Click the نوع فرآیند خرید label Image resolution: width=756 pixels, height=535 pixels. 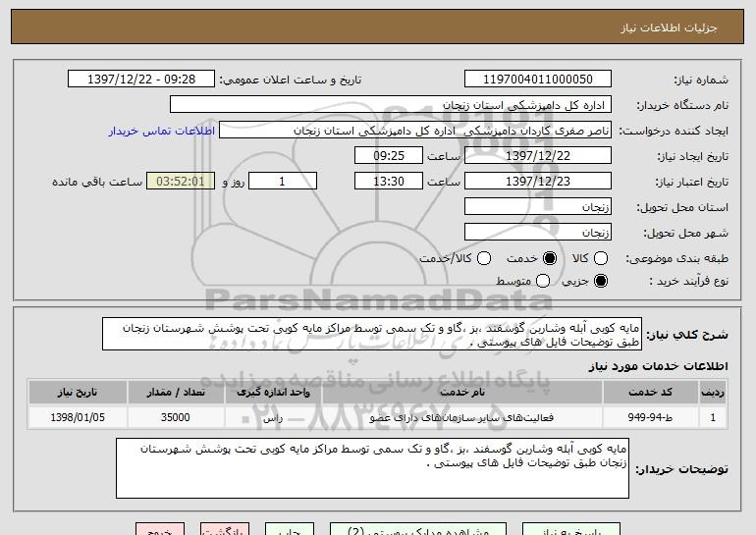pos(688,281)
